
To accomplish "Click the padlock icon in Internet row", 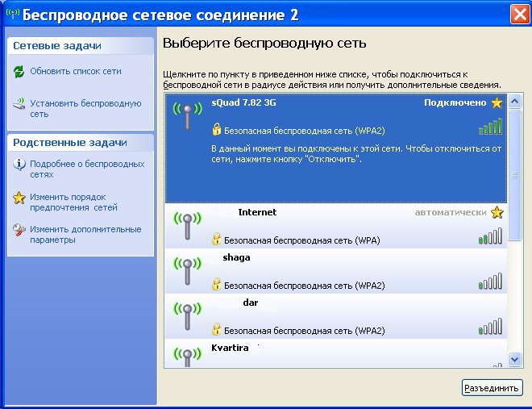I will pos(217,239).
